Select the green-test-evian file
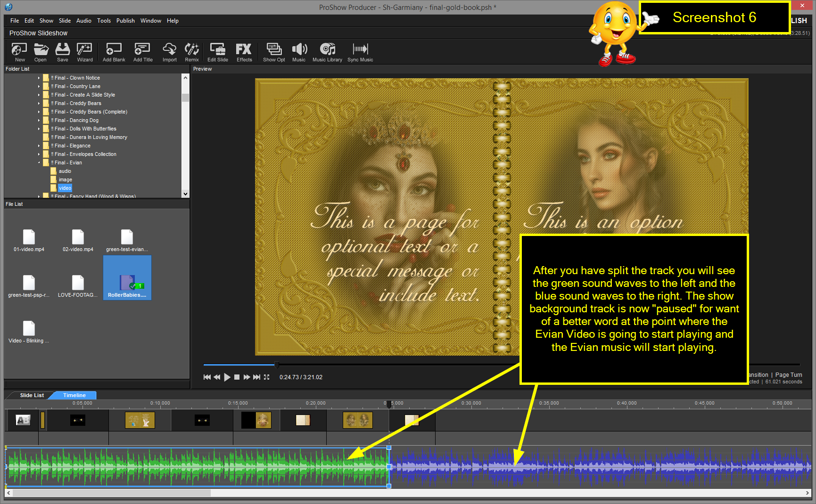 (x=127, y=241)
